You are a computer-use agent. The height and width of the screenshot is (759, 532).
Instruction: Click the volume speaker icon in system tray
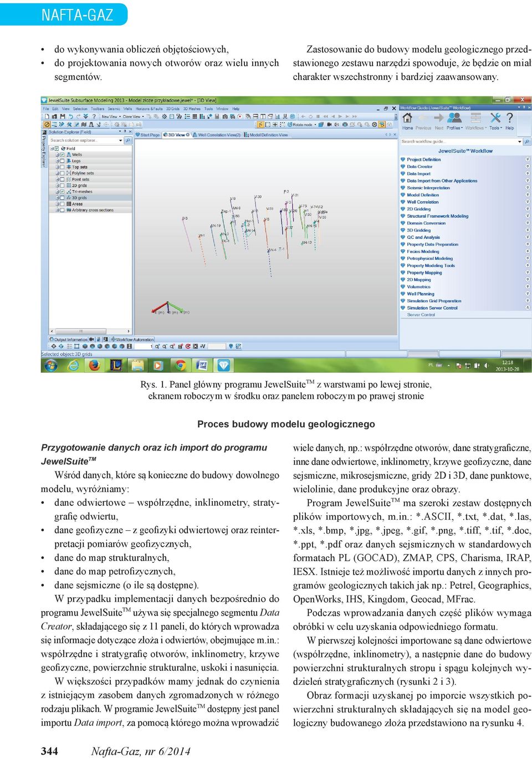(485, 365)
